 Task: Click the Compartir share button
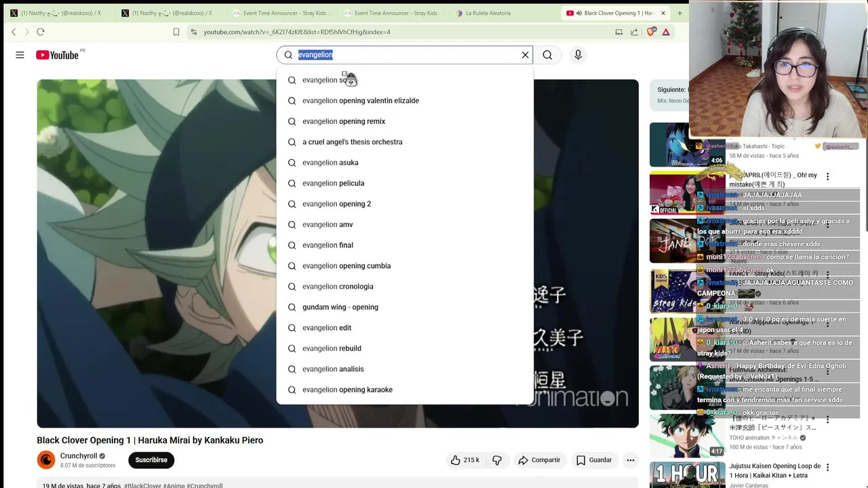[540, 460]
